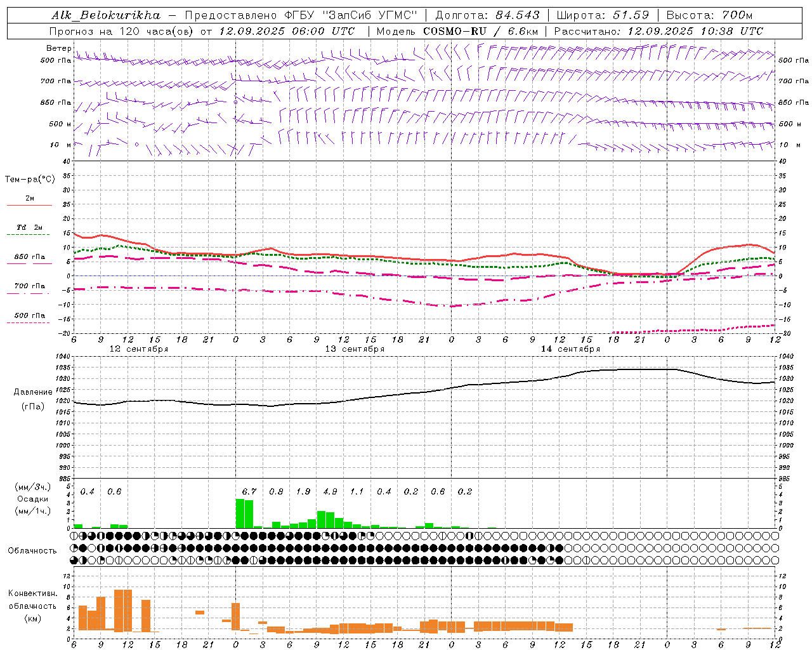The height and width of the screenshot is (650, 812).
Task: Click the Прогноз на 120 часа(ов) text
Action: (x=121, y=31)
